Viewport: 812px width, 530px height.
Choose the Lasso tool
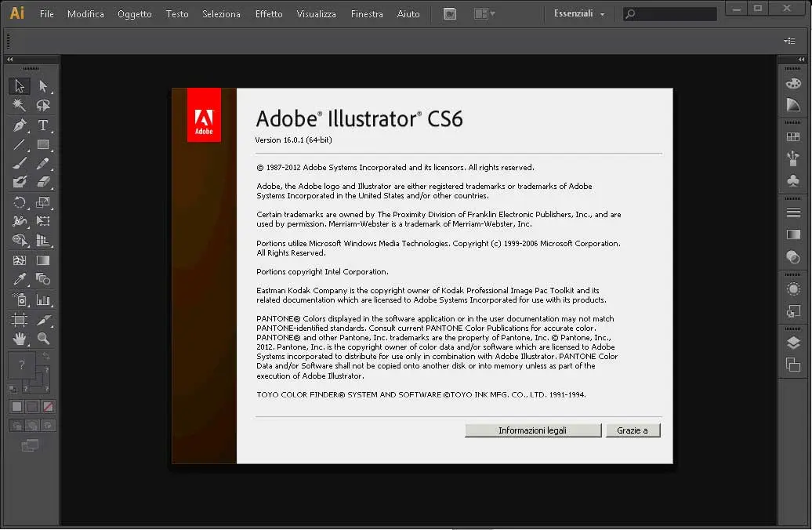(43, 105)
